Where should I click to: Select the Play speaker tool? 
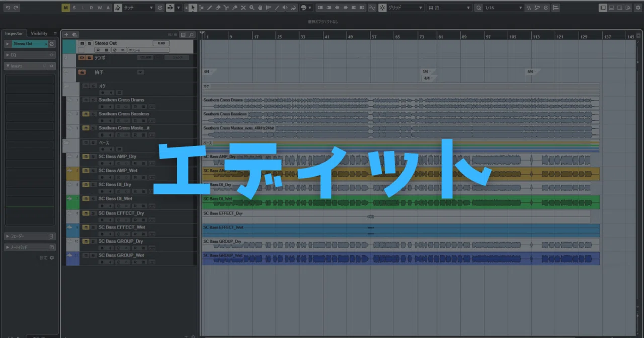tap(285, 8)
